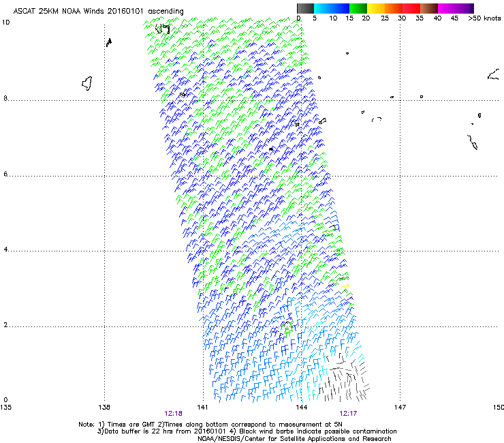Select the yellow 20-25 knots legend segment
This screenshot has width=504, height=443.
click(376, 8)
